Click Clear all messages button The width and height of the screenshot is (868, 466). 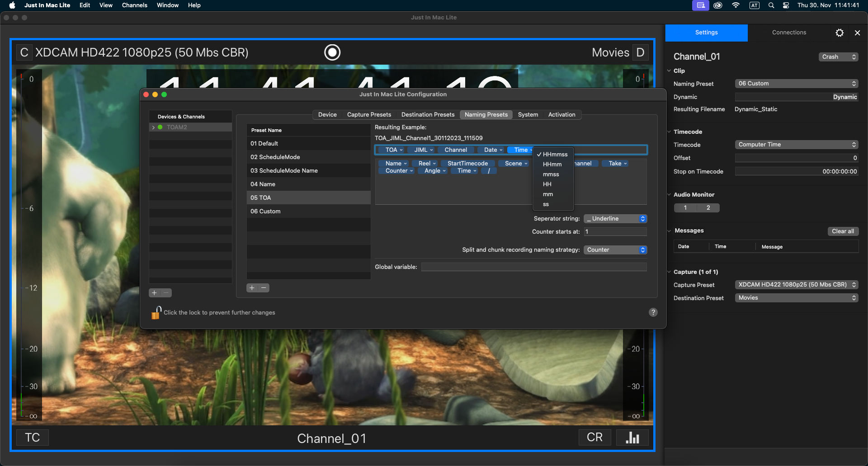tap(843, 231)
